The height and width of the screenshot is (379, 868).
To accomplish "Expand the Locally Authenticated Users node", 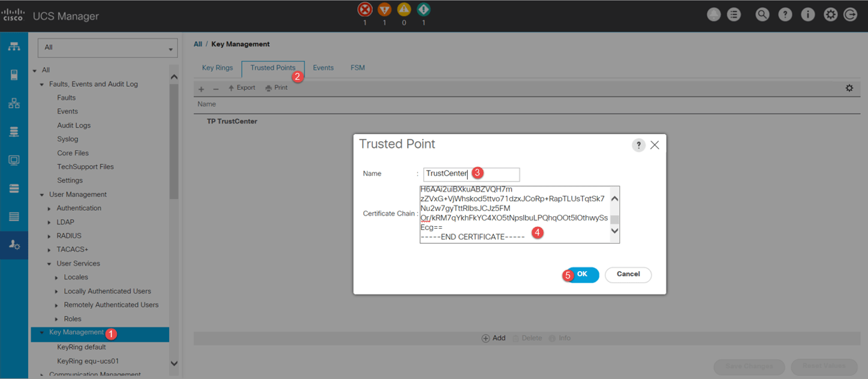I will pyautogui.click(x=57, y=292).
